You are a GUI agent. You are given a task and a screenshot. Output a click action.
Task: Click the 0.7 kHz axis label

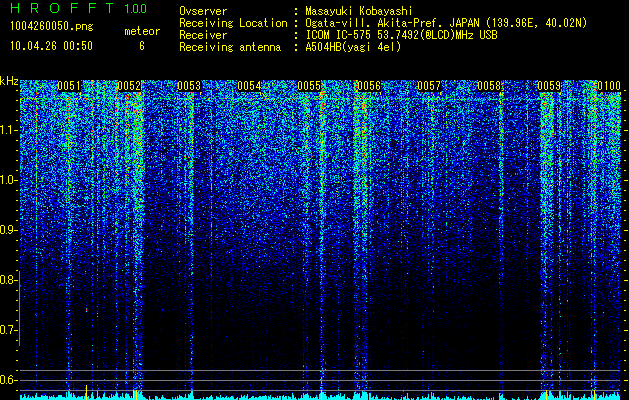coord(8,330)
